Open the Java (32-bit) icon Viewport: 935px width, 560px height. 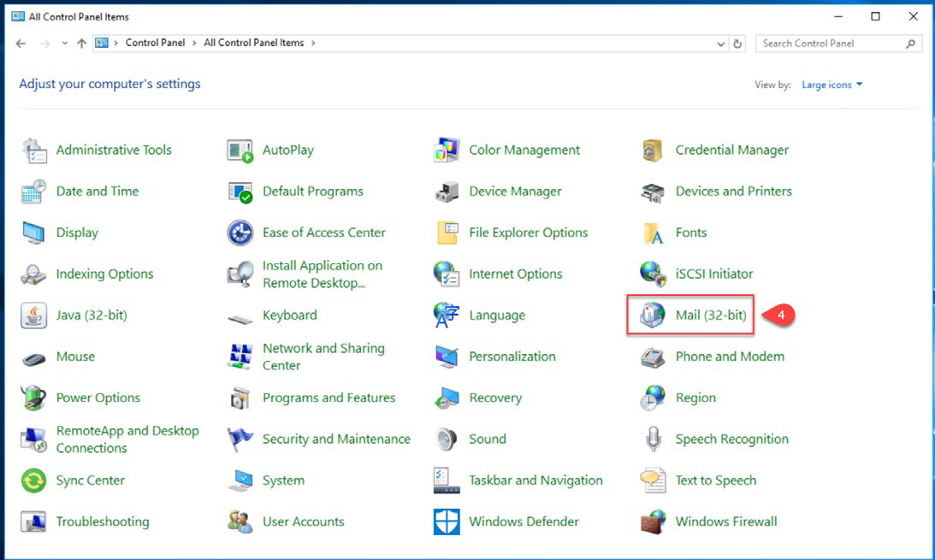33,315
